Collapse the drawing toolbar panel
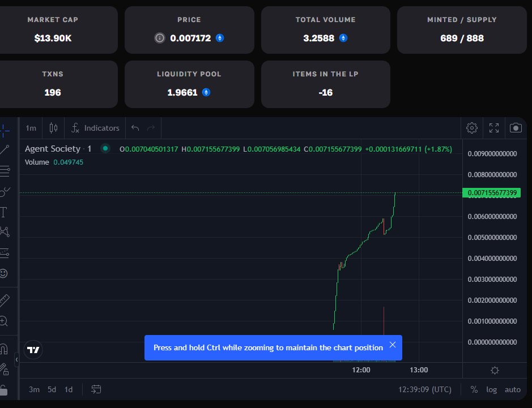This screenshot has width=532, height=408. pos(16,359)
